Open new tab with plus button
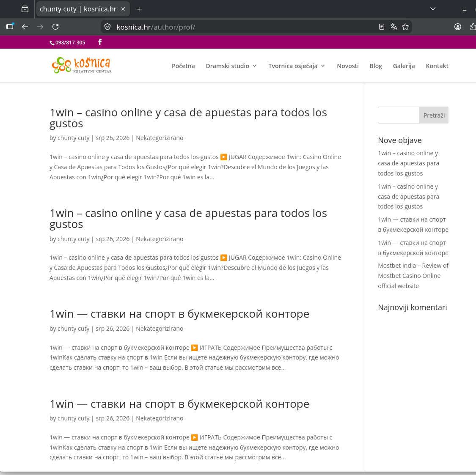This screenshot has width=476, height=475. click(139, 9)
